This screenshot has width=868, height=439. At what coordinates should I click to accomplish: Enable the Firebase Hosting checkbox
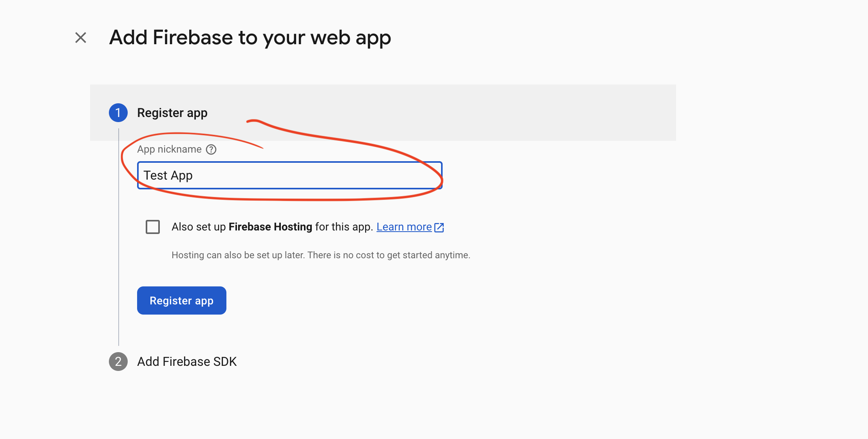(x=153, y=227)
